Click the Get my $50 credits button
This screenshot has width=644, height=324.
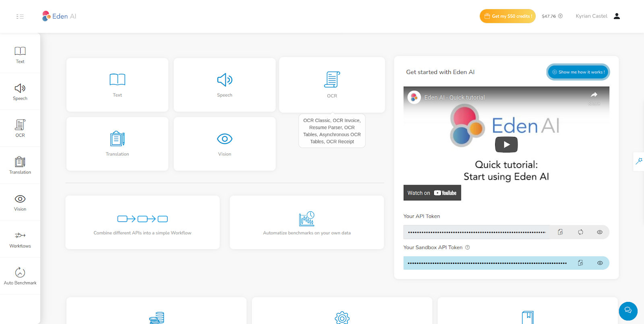[x=508, y=16]
